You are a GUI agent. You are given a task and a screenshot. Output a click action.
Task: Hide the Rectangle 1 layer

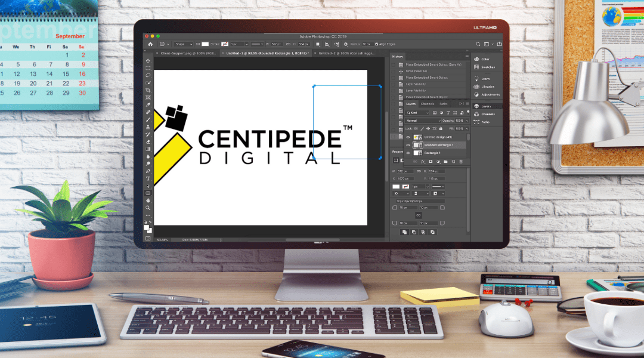[408, 153]
